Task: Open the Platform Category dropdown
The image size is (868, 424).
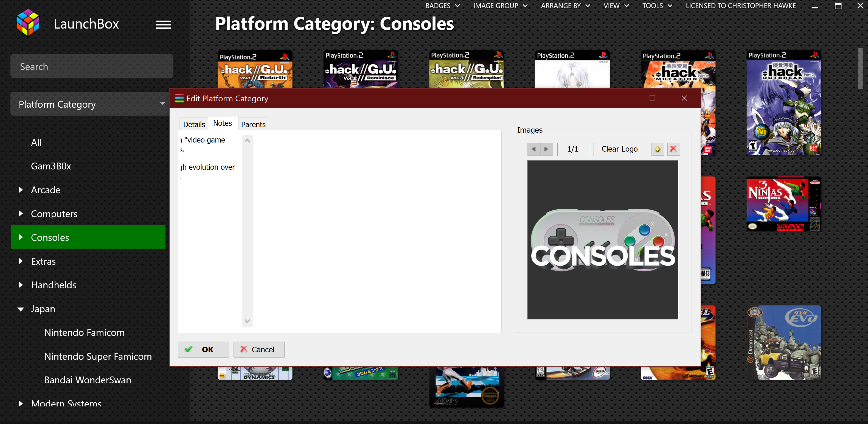Action: (x=90, y=104)
